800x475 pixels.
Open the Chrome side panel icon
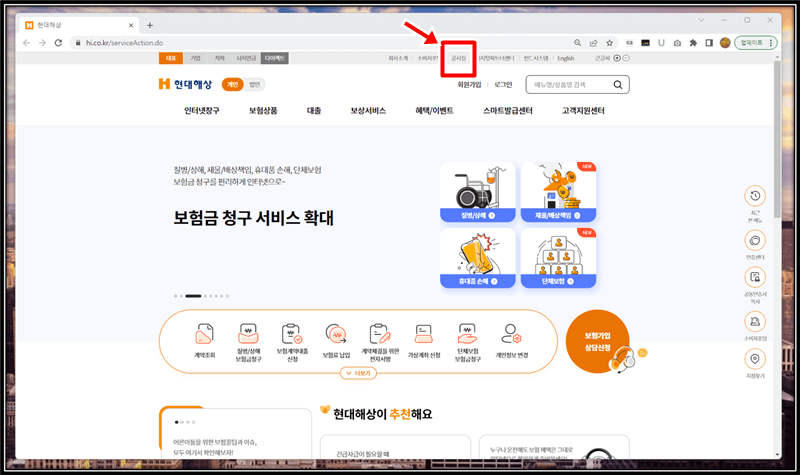pyautogui.click(x=709, y=43)
